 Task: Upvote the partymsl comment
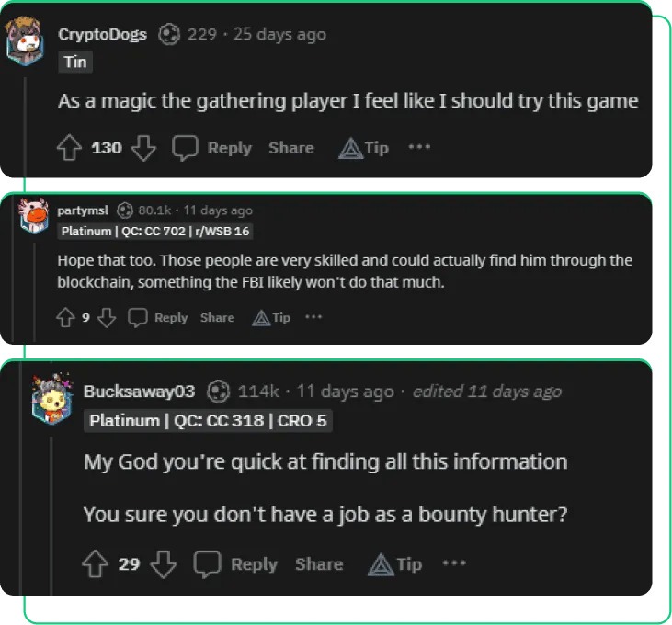[65, 317]
